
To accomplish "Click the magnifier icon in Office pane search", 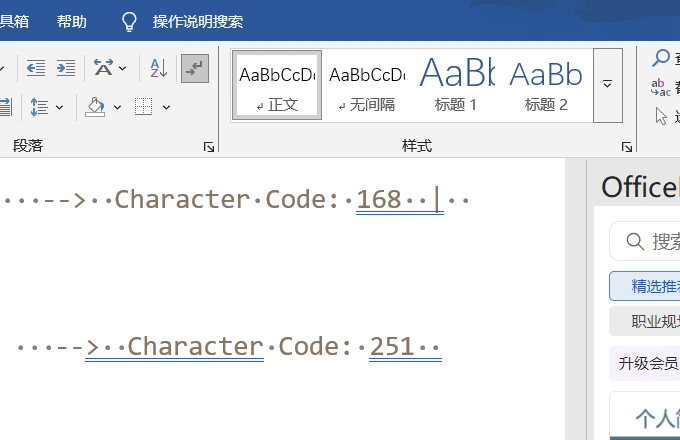I will 635,241.
